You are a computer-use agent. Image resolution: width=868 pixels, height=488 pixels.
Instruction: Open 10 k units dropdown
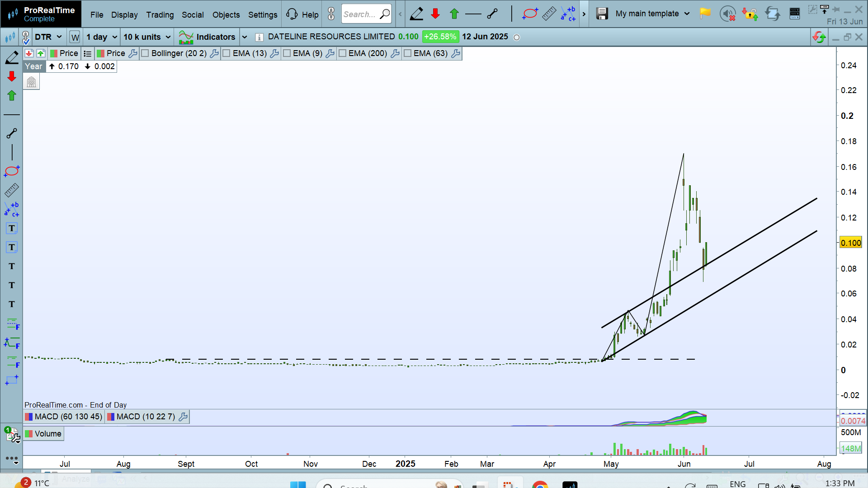[x=147, y=37]
